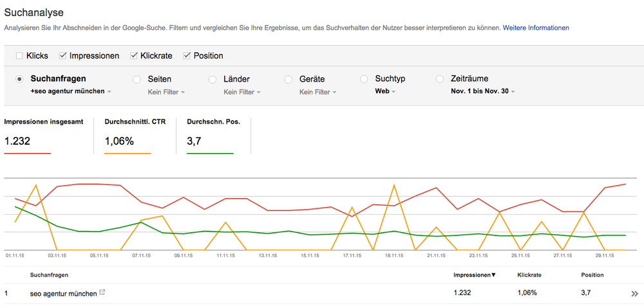The width and height of the screenshot is (644, 308).
Task: Toggle the Klickrate checkbox
Action: click(x=135, y=56)
